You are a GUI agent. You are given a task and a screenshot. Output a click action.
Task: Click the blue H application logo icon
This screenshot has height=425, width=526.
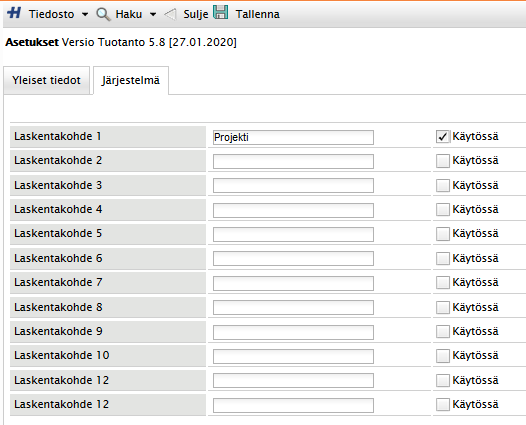tap(14, 13)
